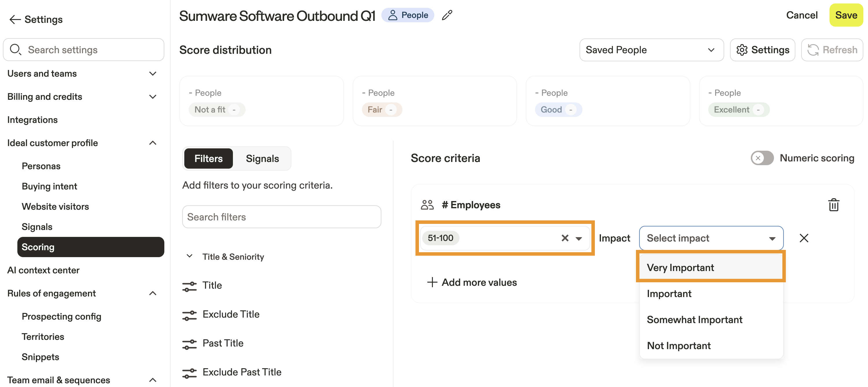Click the Exclude Past Title filter icon
868x387 pixels.
pyautogui.click(x=190, y=373)
